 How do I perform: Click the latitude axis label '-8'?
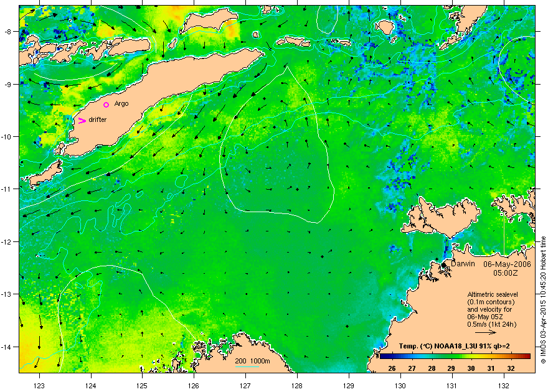[x=7, y=31]
